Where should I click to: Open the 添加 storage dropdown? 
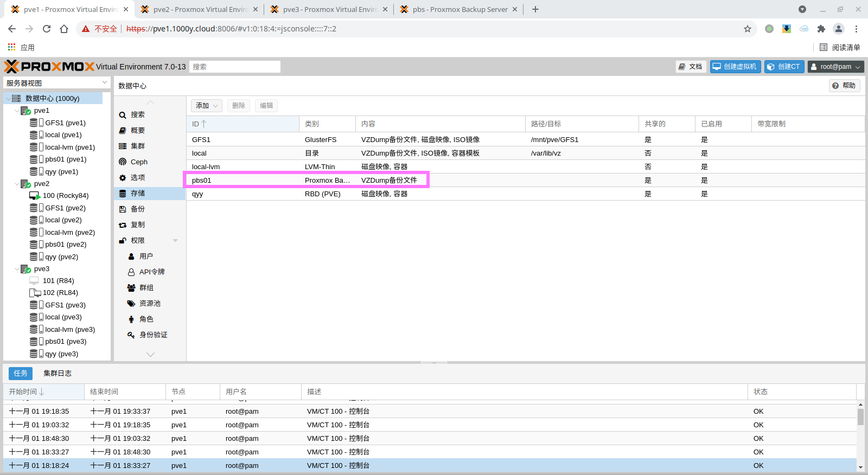(206, 106)
